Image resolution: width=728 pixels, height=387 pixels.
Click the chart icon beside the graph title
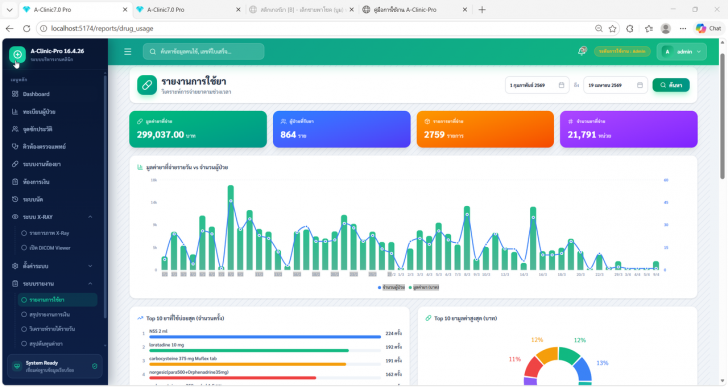tap(140, 167)
